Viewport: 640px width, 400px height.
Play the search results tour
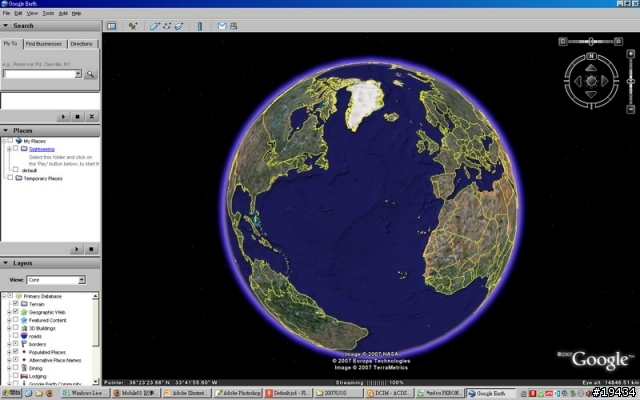click(63, 117)
